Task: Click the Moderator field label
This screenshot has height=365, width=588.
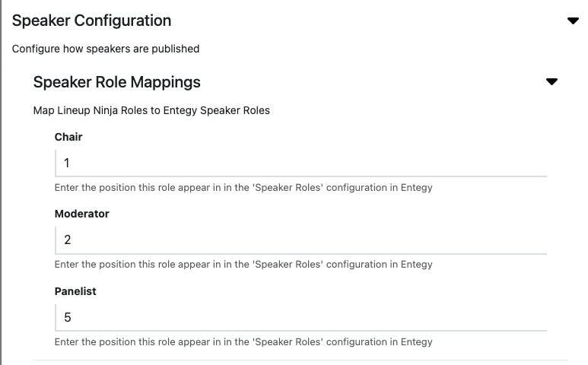Action: click(x=82, y=214)
